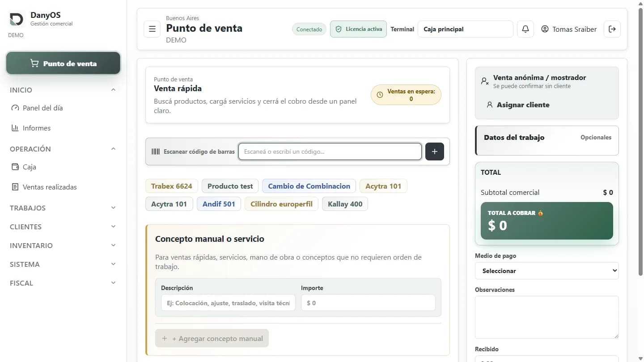Image resolution: width=644 pixels, height=362 pixels.
Task: Open the Medio de pago dropdown
Action: 547,271
